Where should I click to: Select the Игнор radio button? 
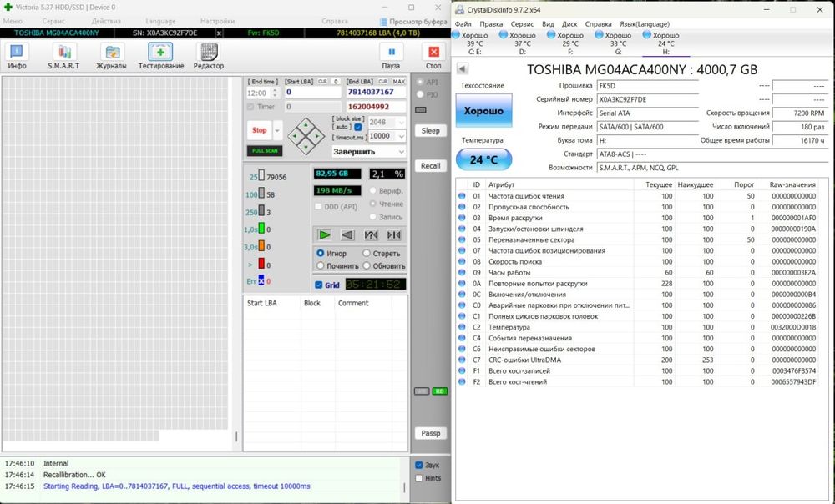(x=321, y=253)
